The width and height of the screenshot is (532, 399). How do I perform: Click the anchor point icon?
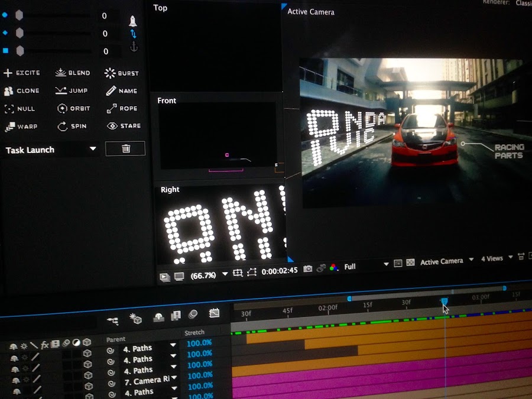click(134, 47)
